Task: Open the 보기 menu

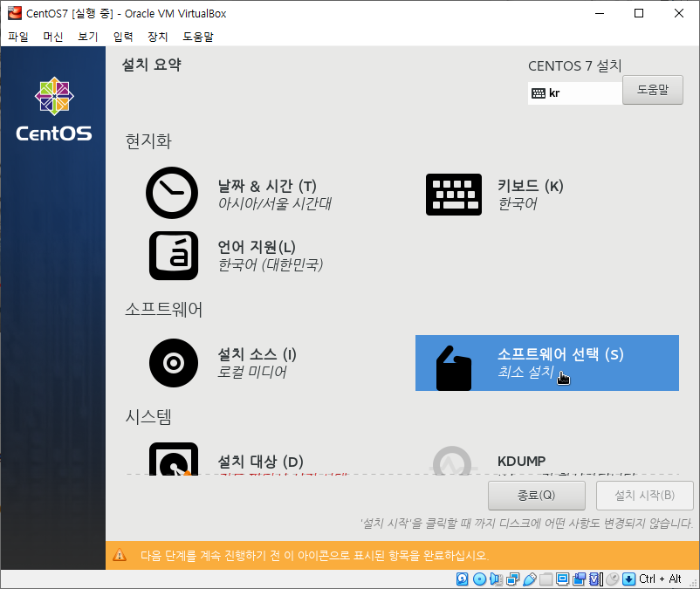Action: pyautogui.click(x=88, y=37)
